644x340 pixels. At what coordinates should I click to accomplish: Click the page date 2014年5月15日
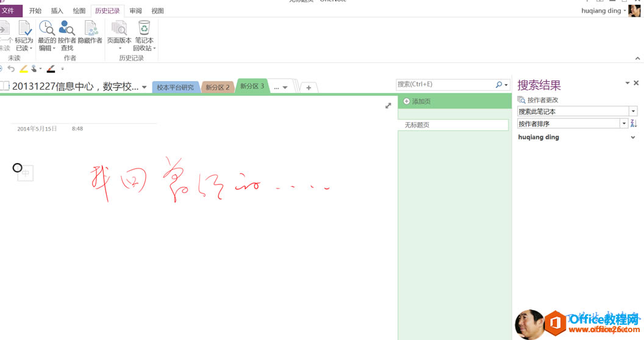pyautogui.click(x=37, y=129)
